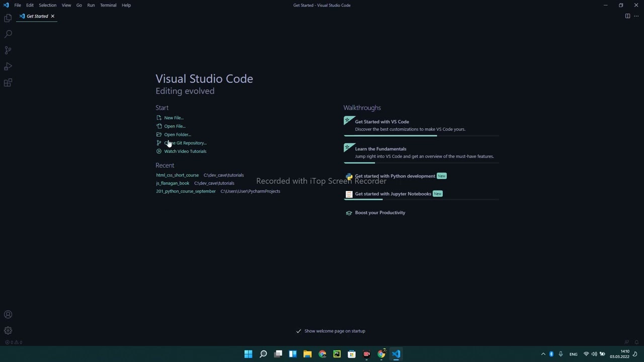Click the Open Folder... link
This screenshot has height=362, width=644.
178,135
